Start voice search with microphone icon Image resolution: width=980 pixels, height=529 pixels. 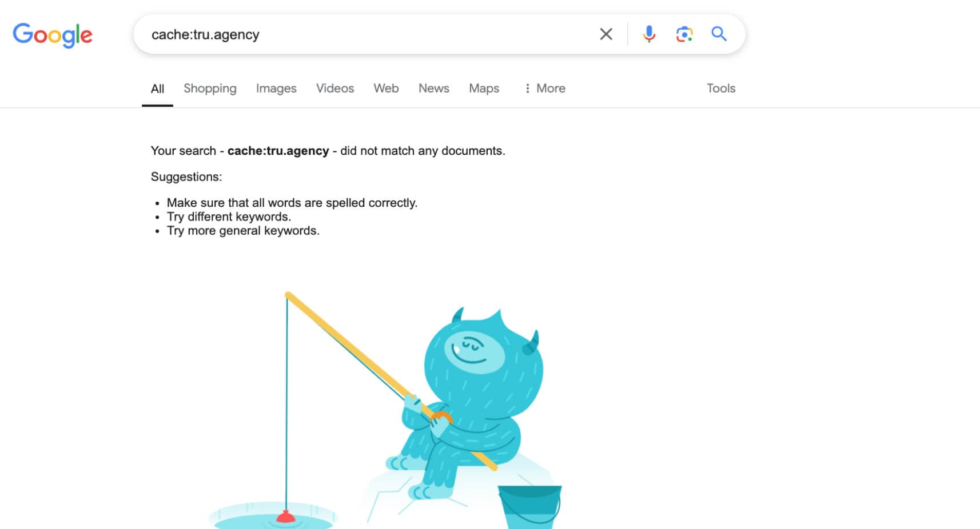(x=649, y=34)
